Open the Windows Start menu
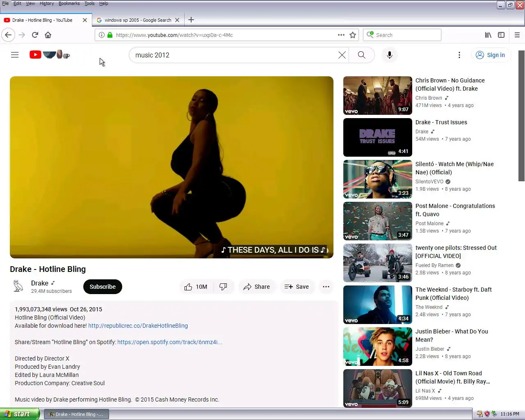This screenshot has height=420, width=525. [x=20, y=414]
